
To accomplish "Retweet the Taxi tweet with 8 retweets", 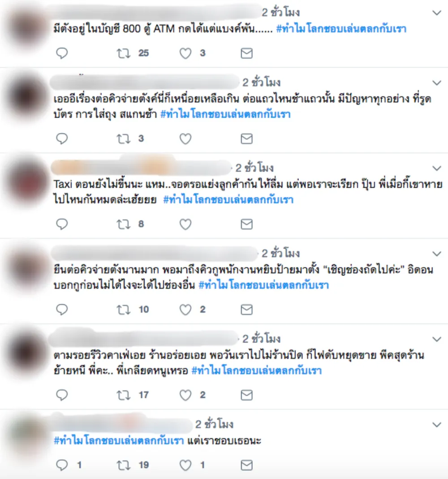I will point(124,224).
